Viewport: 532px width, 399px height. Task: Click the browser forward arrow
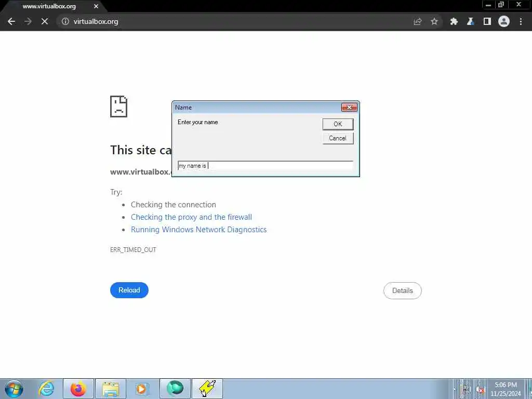(x=28, y=21)
